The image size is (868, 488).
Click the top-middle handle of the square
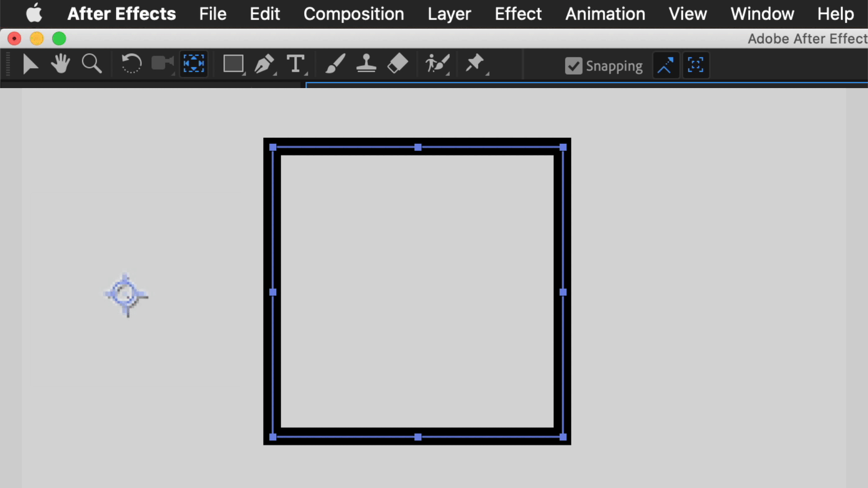pyautogui.click(x=418, y=147)
